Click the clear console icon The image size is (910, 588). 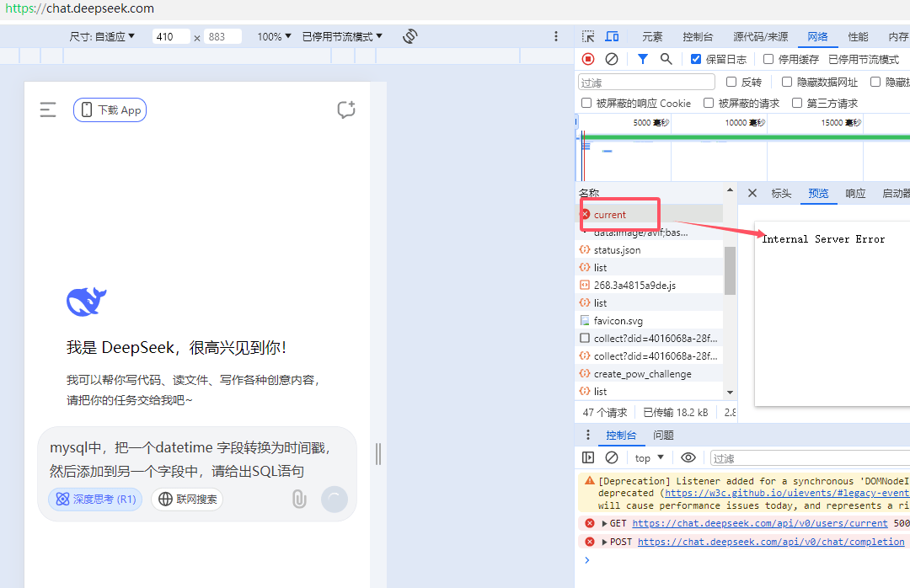tap(612, 458)
